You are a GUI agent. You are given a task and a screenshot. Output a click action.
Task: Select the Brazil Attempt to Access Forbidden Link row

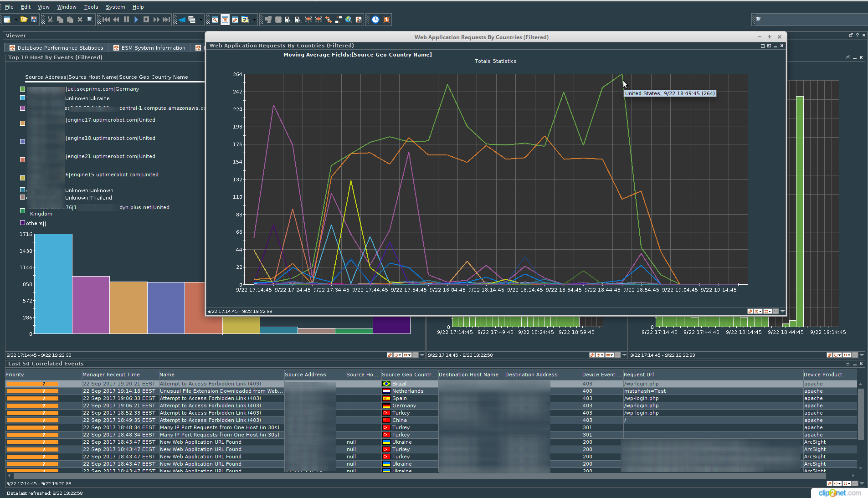pyautogui.click(x=431, y=384)
